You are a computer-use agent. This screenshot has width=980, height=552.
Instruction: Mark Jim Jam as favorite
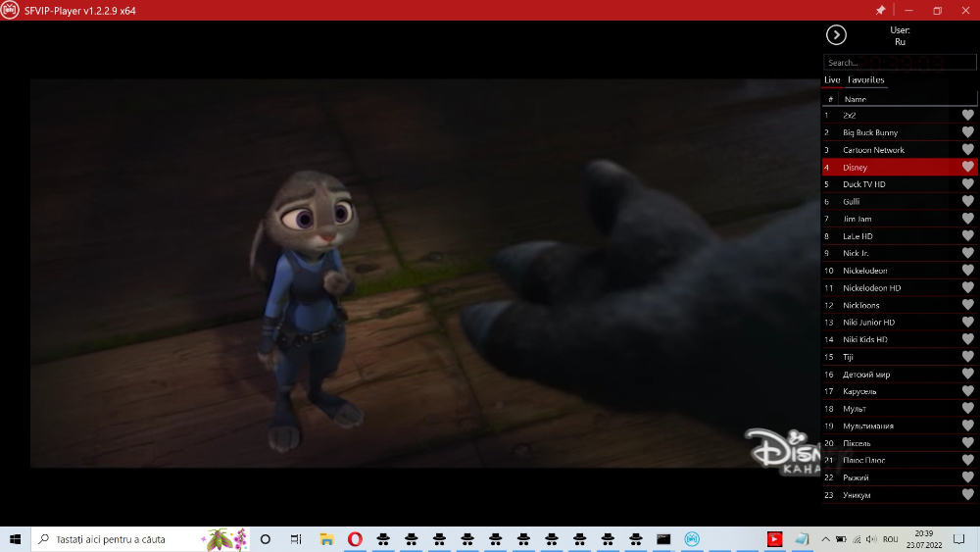point(967,219)
